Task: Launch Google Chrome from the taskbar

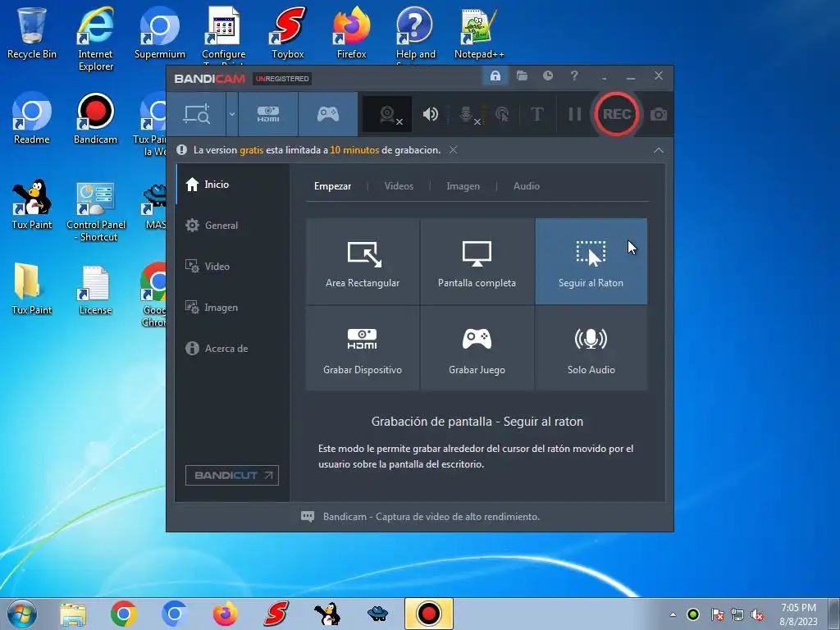Action: (123, 614)
